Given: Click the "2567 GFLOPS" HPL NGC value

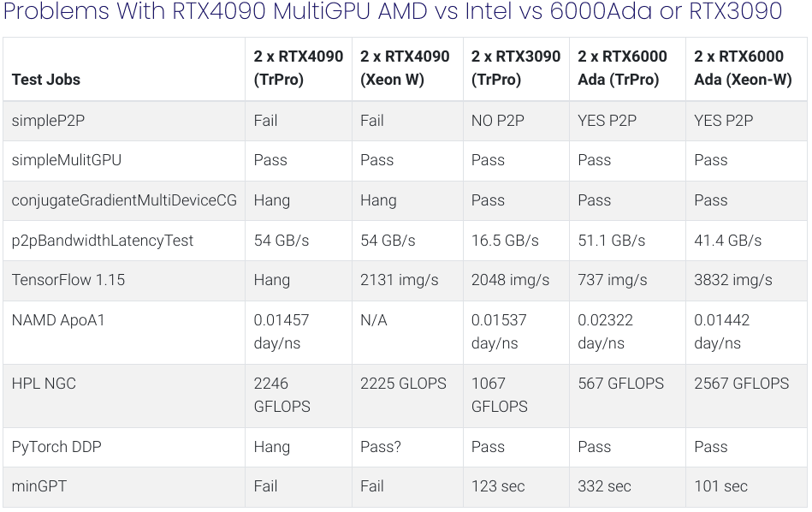Looking at the screenshot, I should pos(741,384).
